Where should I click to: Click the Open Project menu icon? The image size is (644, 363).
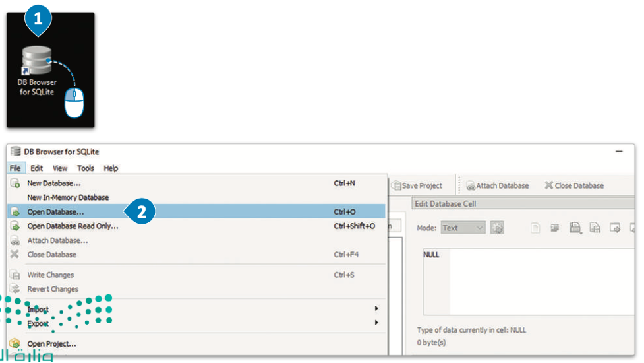pos(15,343)
